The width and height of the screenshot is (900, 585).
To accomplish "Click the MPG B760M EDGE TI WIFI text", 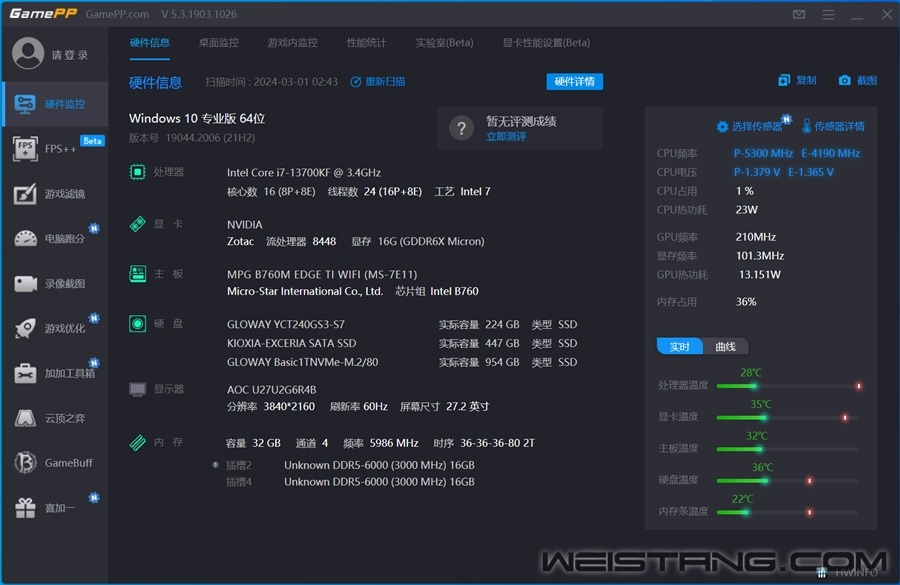I will (x=322, y=274).
